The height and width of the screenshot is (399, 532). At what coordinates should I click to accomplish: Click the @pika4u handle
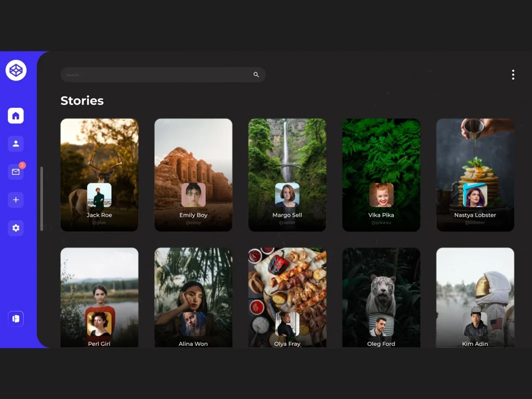(x=381, y=222)
